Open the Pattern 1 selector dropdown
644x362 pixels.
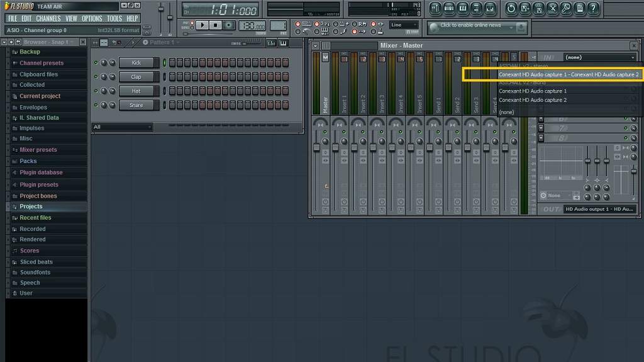(x=162, y=42)
